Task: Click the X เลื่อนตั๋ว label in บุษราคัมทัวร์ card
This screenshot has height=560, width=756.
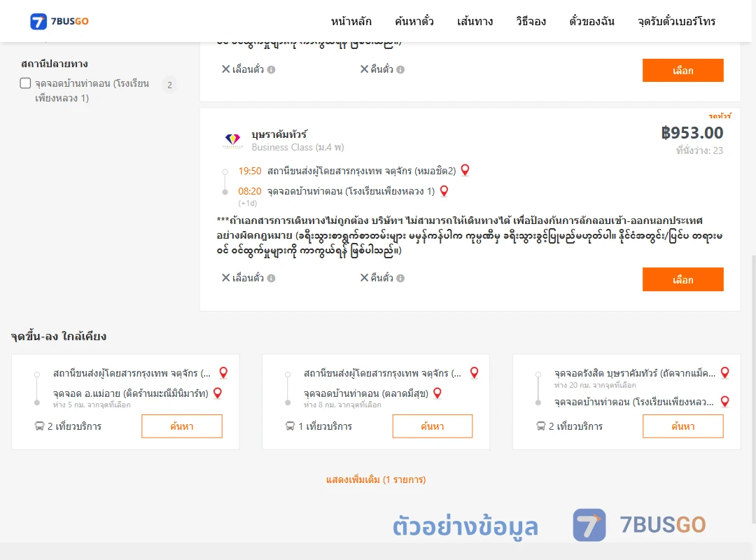Action: tap(242, 278)
